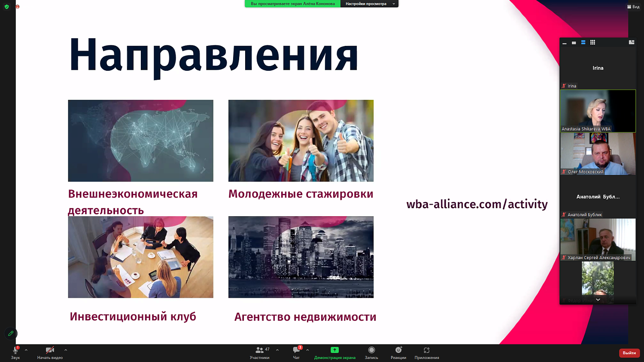Click the annotation pencil icon on the left
Screen dimensions: 644x362
(x=11, y=333)
